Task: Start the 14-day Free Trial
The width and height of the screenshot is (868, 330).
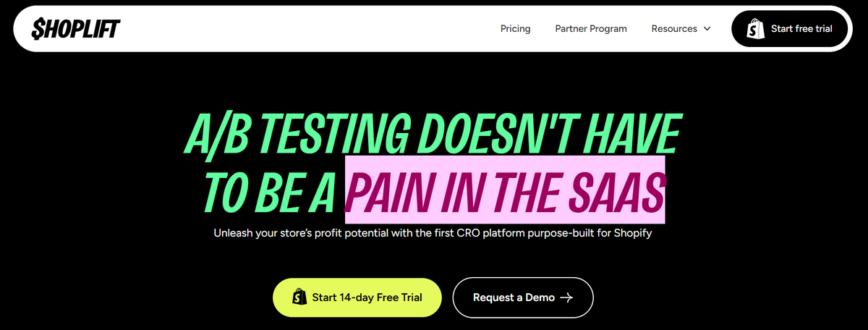Action: pyautogui.click(x=357, y=297)
